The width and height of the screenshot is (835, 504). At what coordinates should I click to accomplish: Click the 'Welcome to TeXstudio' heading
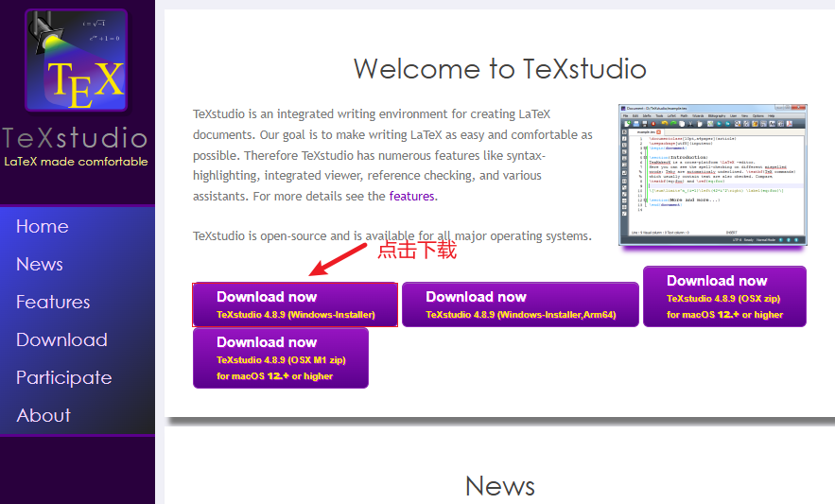point(500,69)
